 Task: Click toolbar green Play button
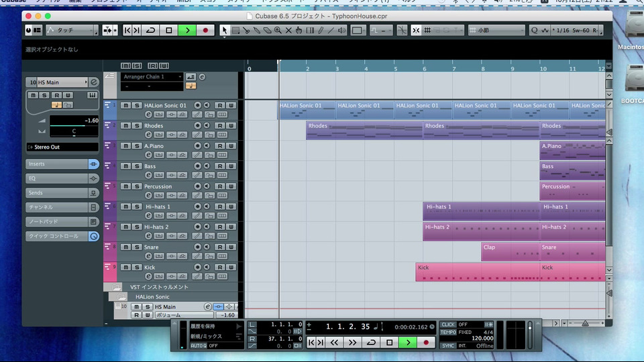click(187, 30)
